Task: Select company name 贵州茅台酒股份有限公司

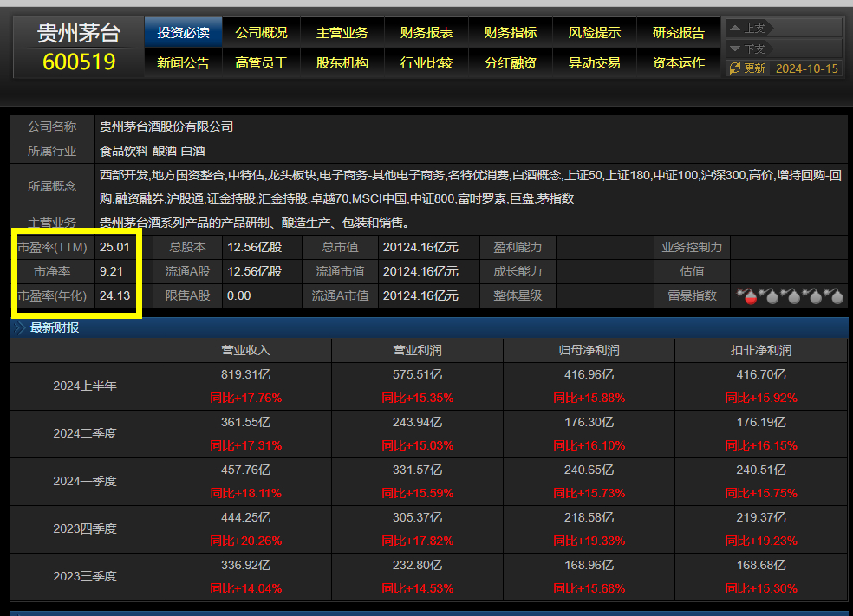Action: point(166,126)
